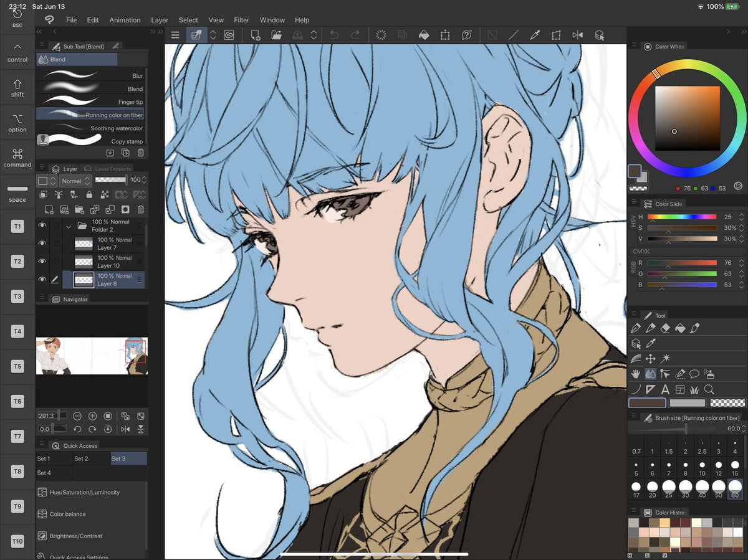The height and width of the screenshot is (560, 748).
Task: Click the Open file folder icon
Action: pyautogui.click(x=276, y=36)
